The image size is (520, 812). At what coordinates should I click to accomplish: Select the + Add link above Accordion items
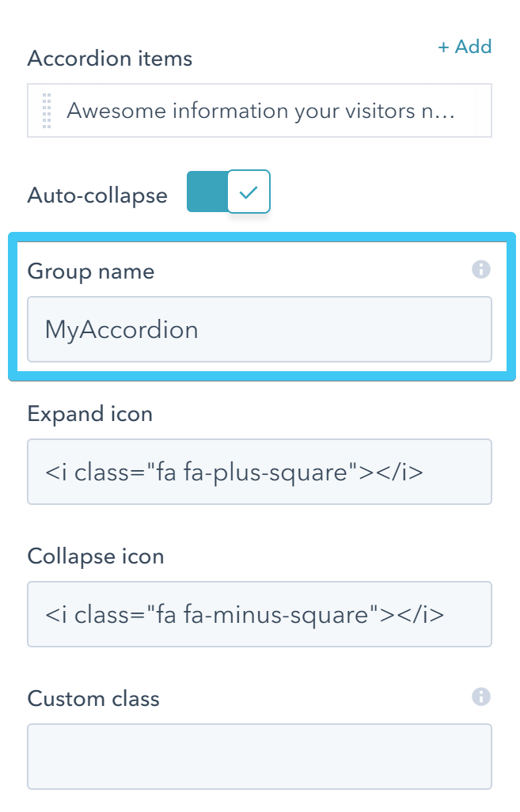465,47
